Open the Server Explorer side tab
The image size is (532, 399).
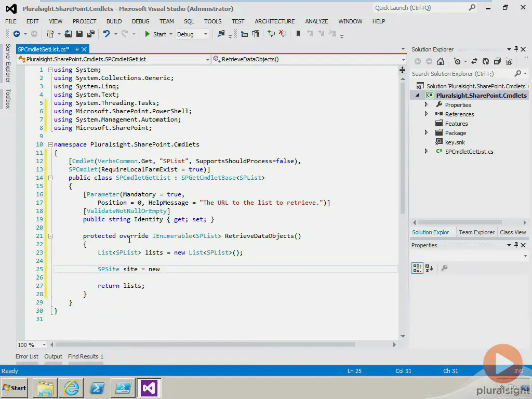[x=8, y=63]
